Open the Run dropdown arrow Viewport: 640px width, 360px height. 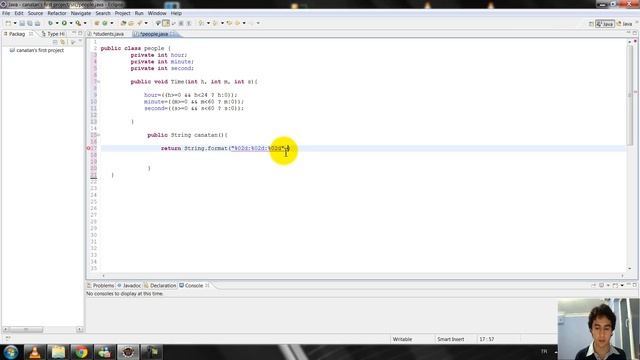71,23
